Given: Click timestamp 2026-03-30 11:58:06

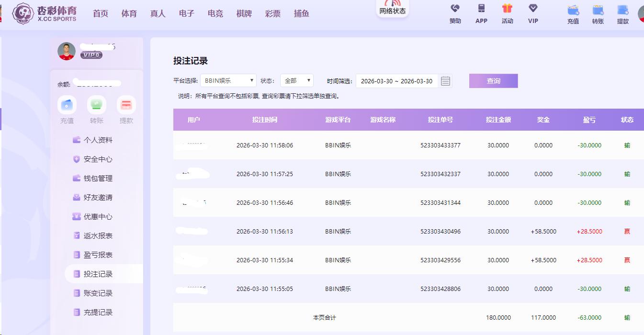Looking at the screenshot, I should (x=265, y=145).
